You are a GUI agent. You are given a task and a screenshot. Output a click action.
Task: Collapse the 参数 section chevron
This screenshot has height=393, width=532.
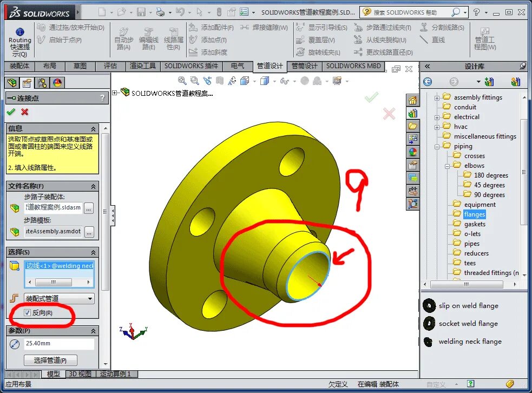tap(93, 331)
